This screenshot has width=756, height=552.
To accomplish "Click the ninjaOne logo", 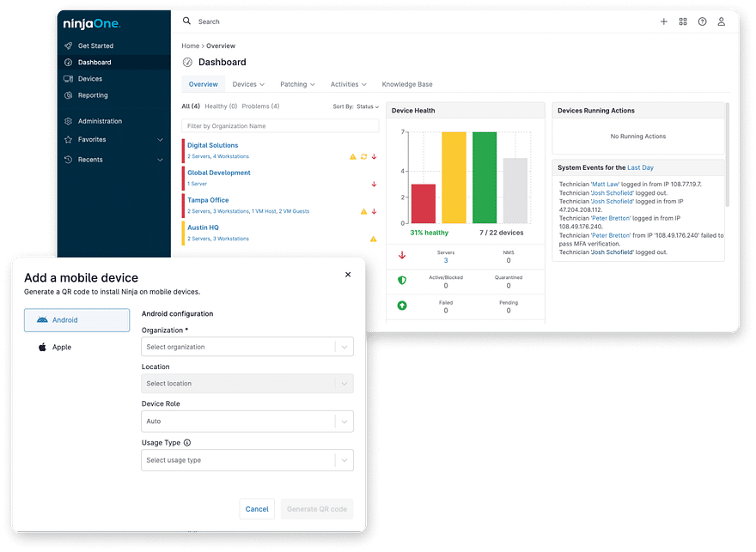I will coord(92,23).
